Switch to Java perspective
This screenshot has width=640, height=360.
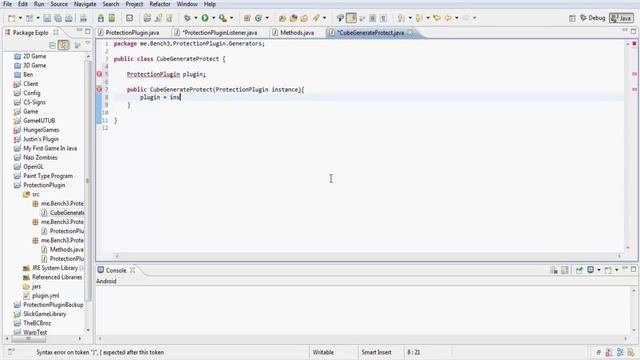pos(621,18)
